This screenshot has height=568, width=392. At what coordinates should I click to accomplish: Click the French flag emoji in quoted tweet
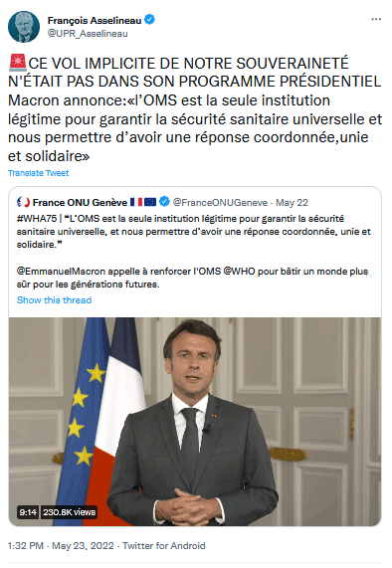point(136,202)
